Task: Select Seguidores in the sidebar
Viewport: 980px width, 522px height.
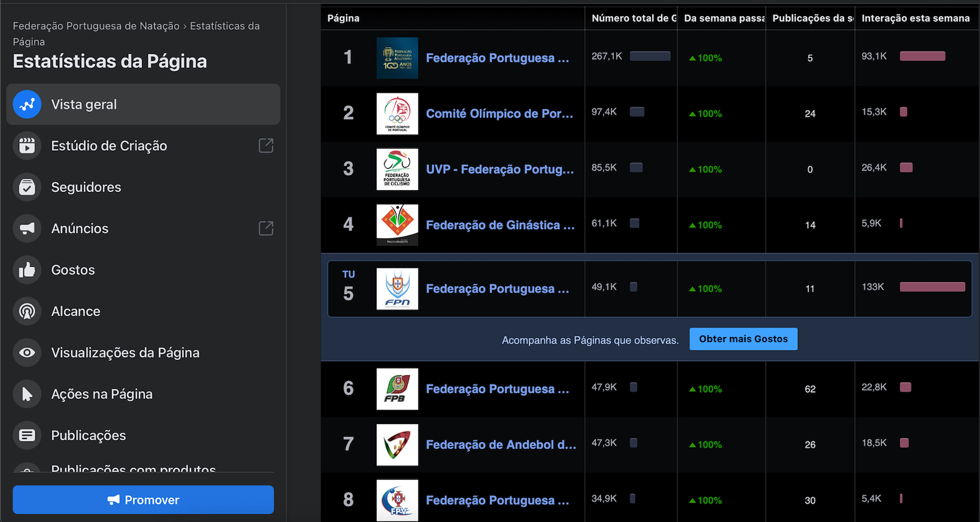Action: pyautogui.click(x=86, y=187)
